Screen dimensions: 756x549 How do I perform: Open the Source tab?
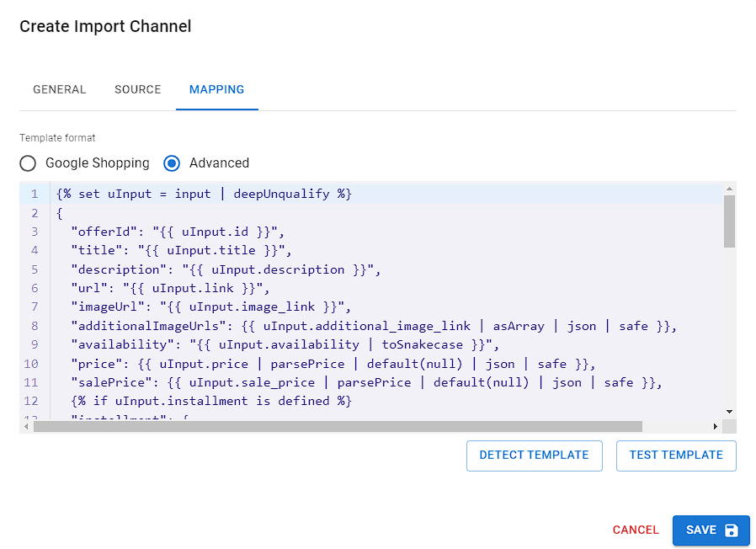point(137,90)
